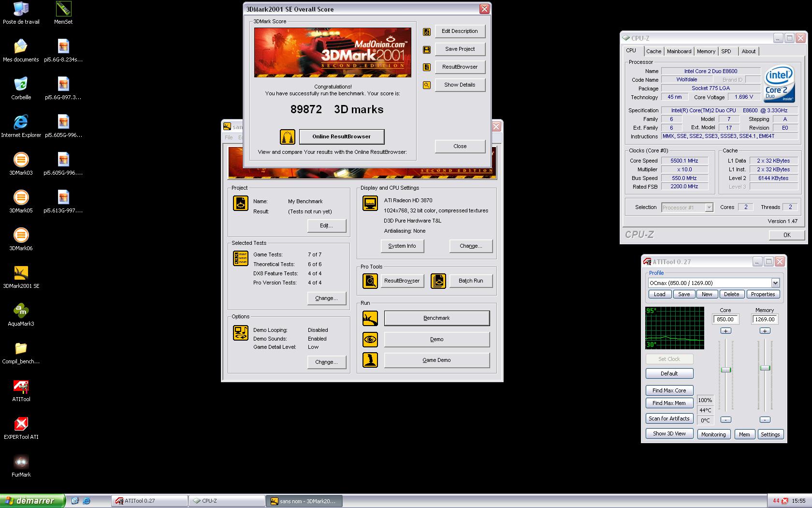Click Show 3D View in ATITool

(x=669, y=434)
